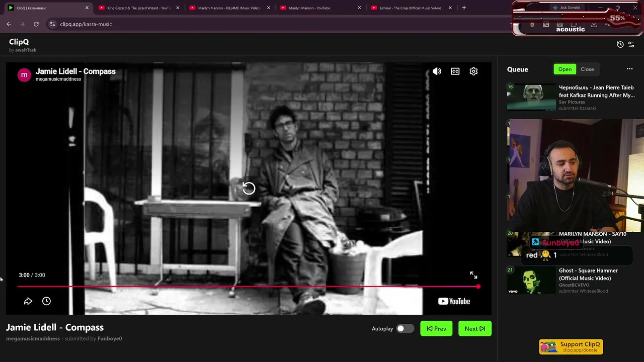The width and height of the screenshot is (644, 362).
Task: Open the video player settings gear
Action: click(473, 71)
